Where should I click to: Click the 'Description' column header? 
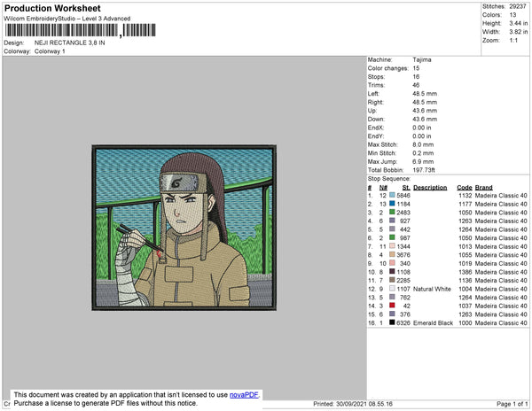click(x=430, y=188)
